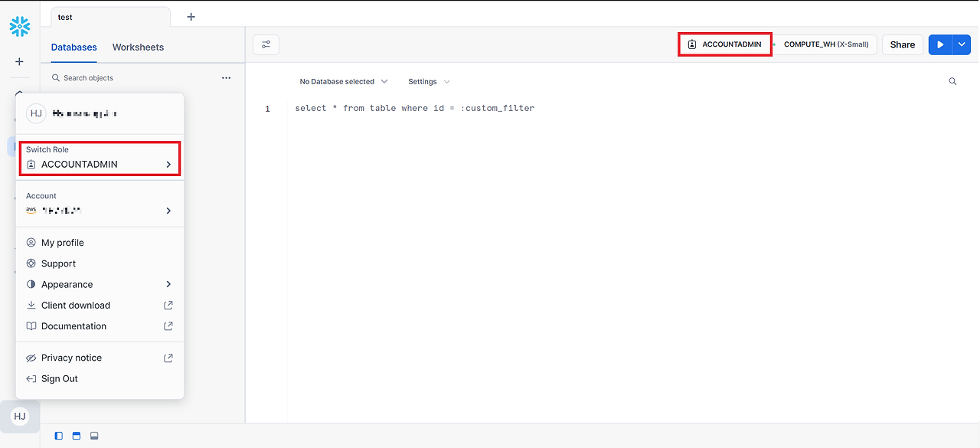Click the My profile person icon
Screen dimensions: 980x448
click(31, 243)
